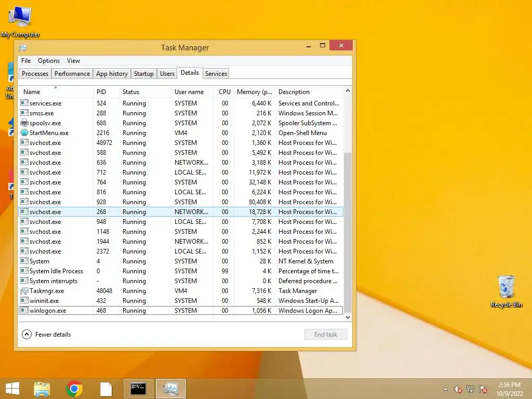
Task: Click the wininit.exe process icon
Action: (x=24, y=300)
